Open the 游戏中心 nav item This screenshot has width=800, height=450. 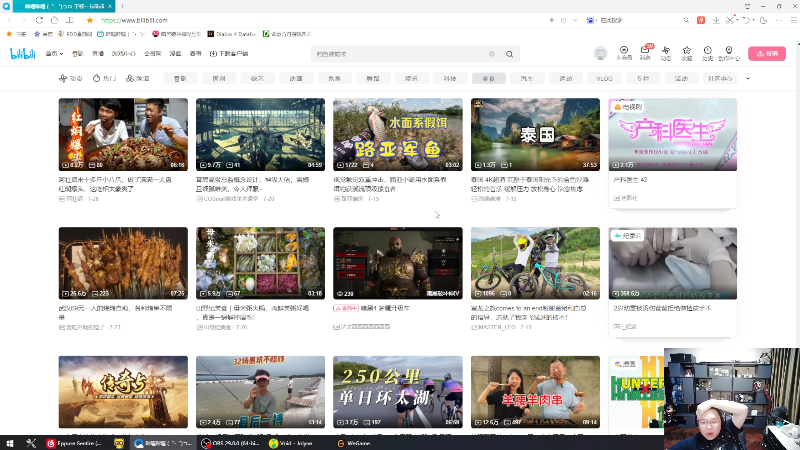123,54
